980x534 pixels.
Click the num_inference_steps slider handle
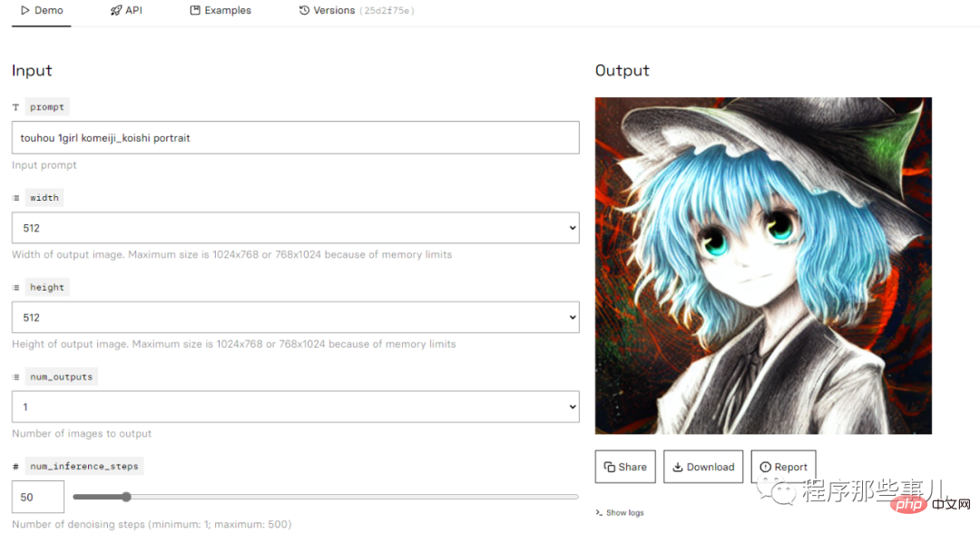(126, 497)
